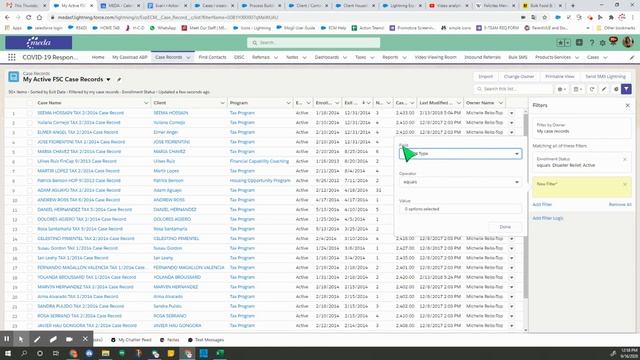The width and height of the screenshot is (640, 360).
Task: Close the Filters panel
Action: point(627,105)
